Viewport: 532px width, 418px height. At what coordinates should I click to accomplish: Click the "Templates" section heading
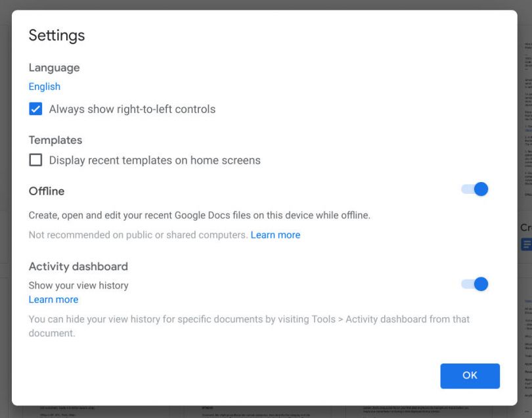point(55,140)
